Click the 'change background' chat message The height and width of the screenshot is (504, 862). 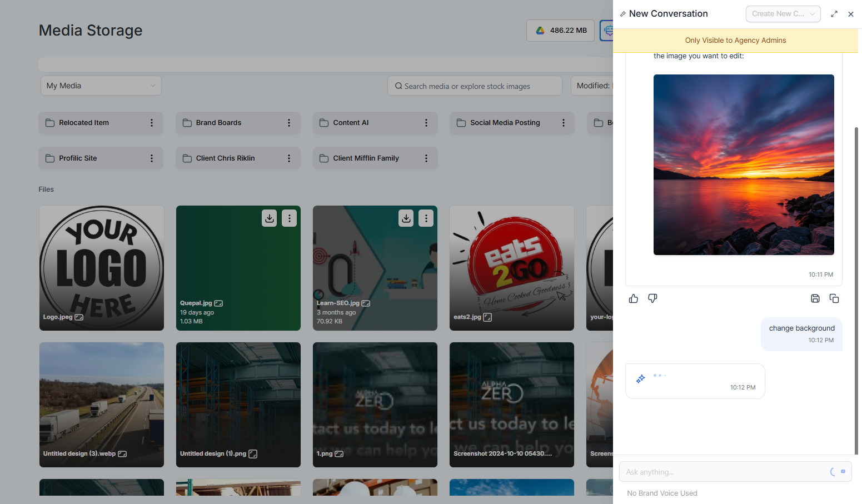point(801,334)
